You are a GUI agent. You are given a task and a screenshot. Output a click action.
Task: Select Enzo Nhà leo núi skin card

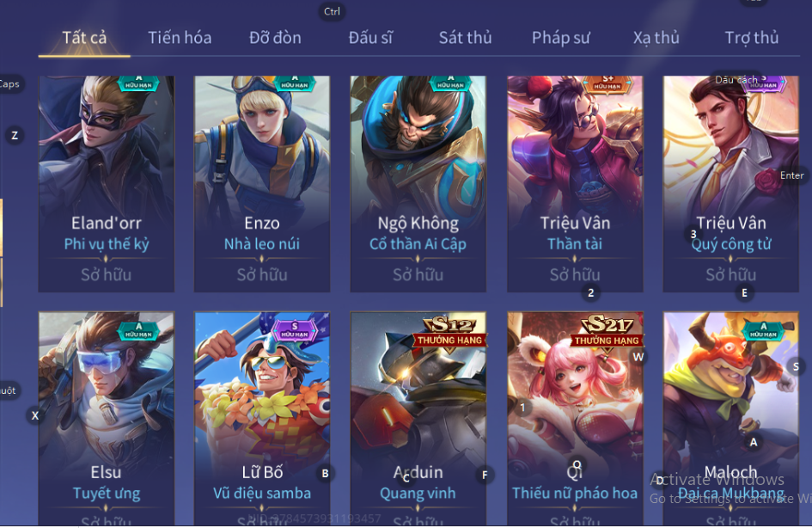[262, 183]
